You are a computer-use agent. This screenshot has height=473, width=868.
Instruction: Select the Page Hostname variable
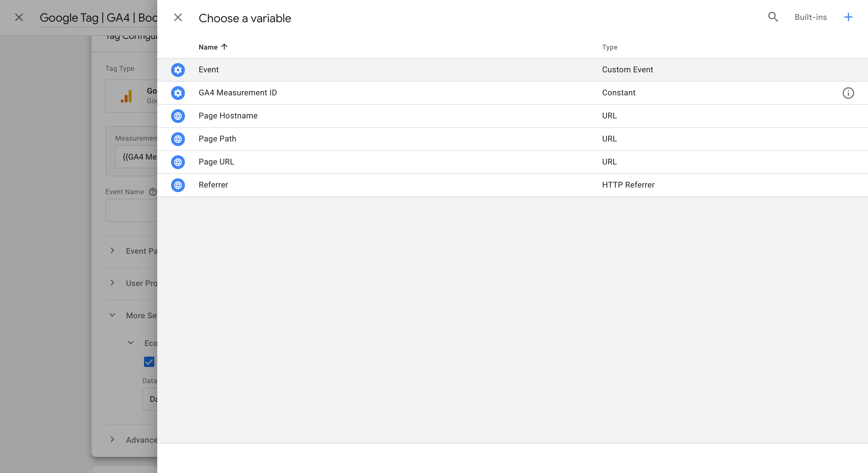[513, 116]
